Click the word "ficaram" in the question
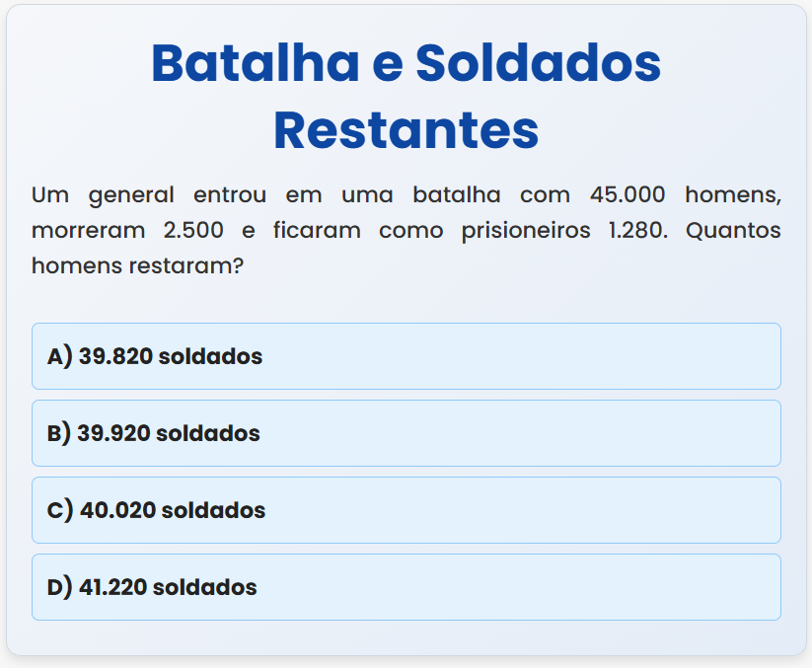The width and height of the screenshot is (812, 668). (x=317, y=231)
